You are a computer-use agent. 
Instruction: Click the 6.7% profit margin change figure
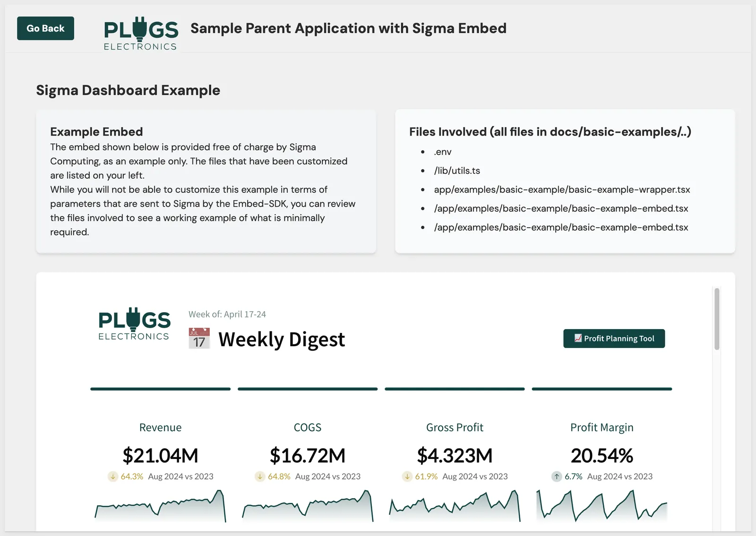574,476
